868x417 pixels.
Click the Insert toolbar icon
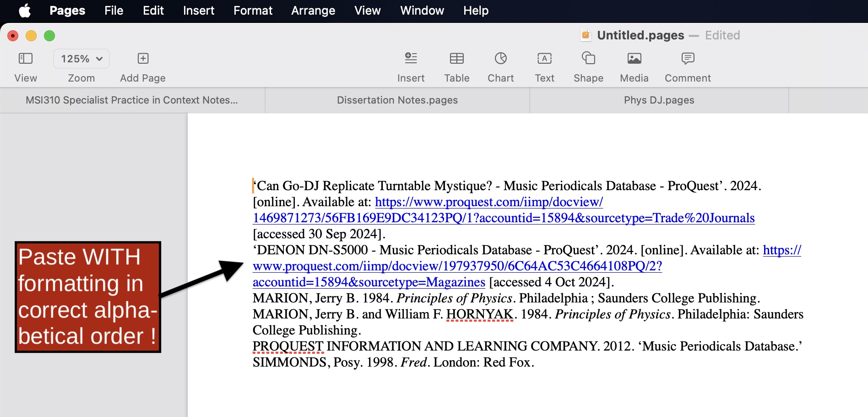pos(411,59)
